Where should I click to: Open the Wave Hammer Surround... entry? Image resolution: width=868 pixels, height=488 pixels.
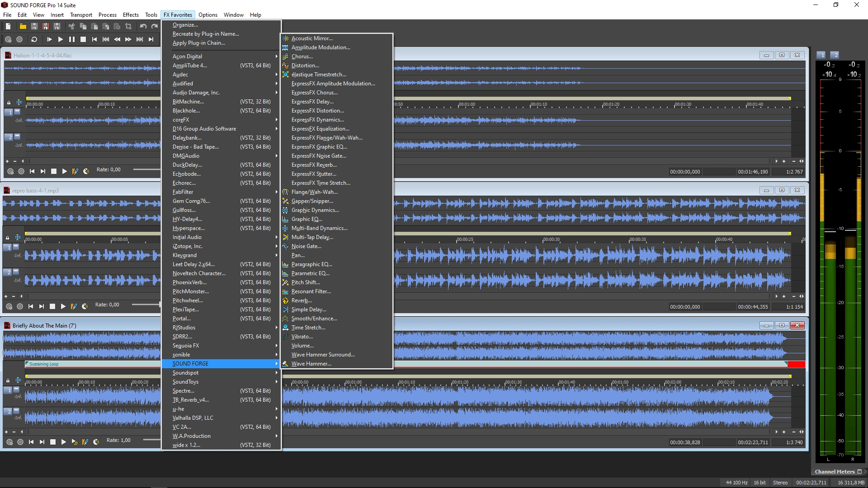coord(336,355)
